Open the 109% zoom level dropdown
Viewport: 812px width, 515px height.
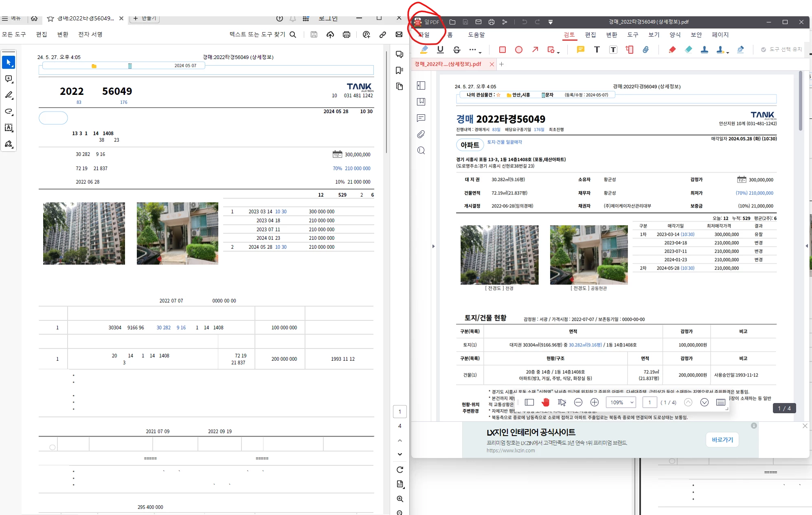(x=621, y=402)
